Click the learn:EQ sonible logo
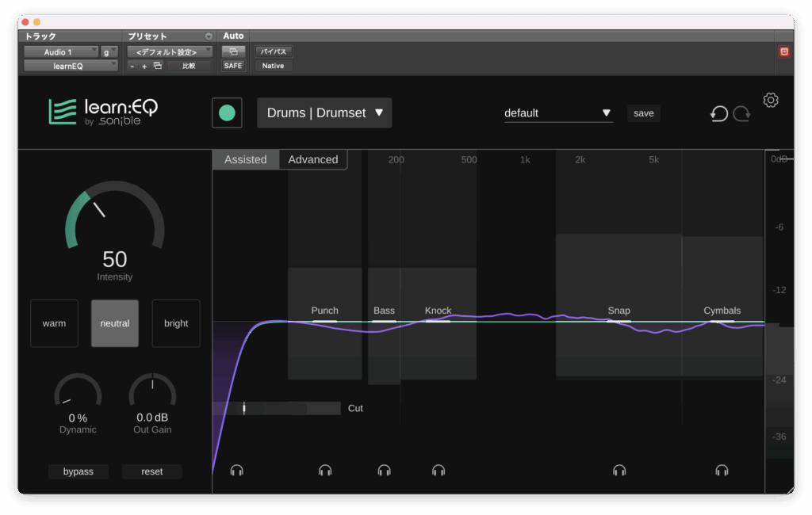 pos(103,112)
